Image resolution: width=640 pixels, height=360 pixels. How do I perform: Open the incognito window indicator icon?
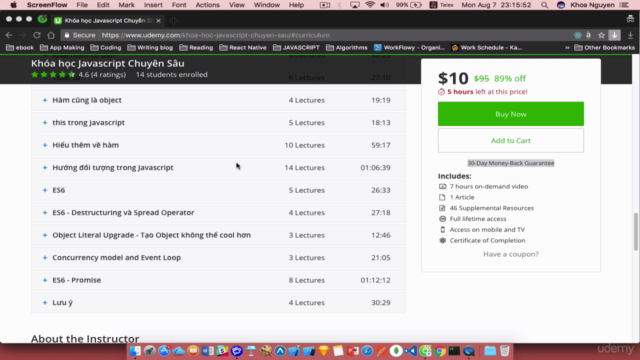630,19
